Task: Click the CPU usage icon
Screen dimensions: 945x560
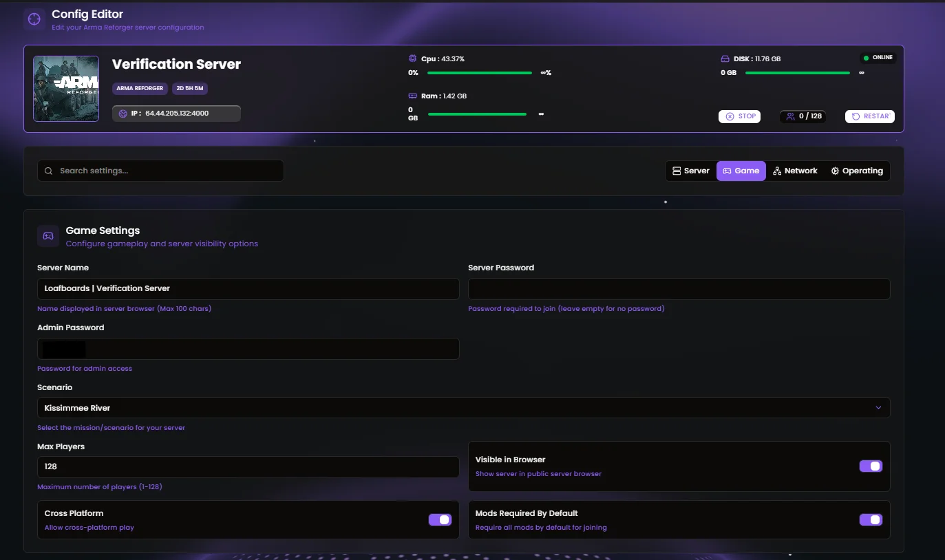Action: coord(413,58)
